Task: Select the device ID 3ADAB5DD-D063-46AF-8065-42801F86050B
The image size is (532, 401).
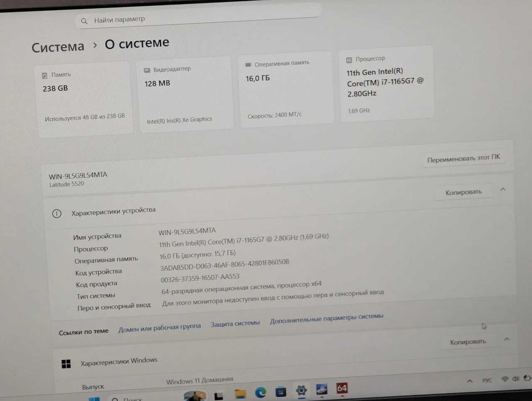Action: tap(224, 265)
